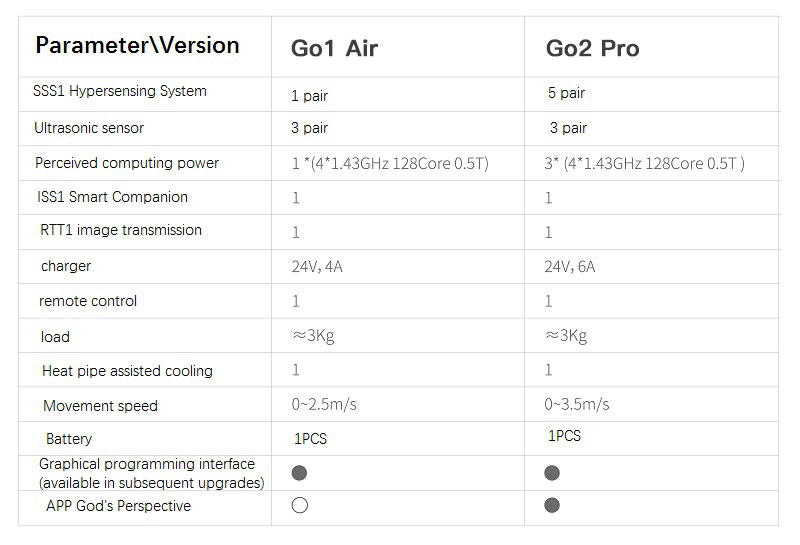800x545 pixels.
Task: Select the APP God's Perspective row label
Action: (x=118, y=506)
